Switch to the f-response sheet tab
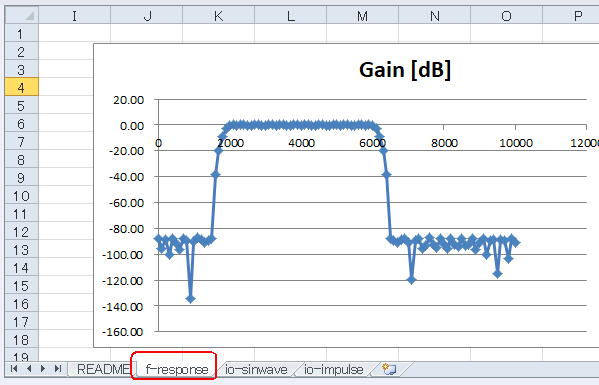Viewport: 599px width, 385px height. click(x=177, y=369)
